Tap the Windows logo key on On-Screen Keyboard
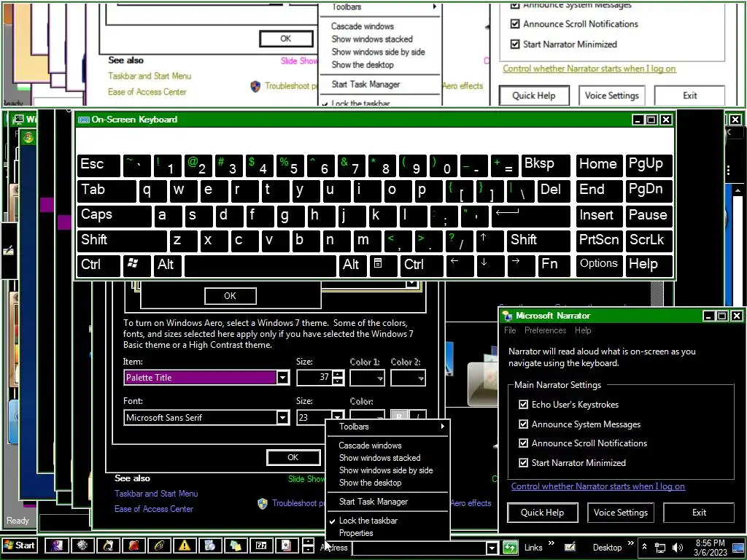Screen dimensions: 747x560 (x=137, y=265)
